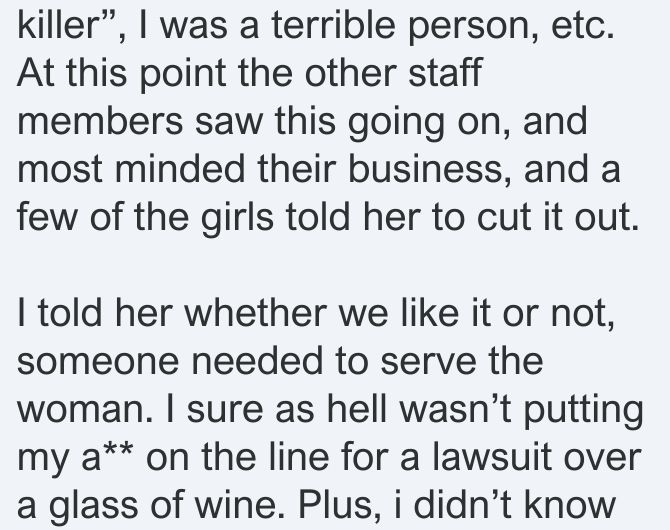
Task: Click the word "woman."
Action: (x=85, y=410)
